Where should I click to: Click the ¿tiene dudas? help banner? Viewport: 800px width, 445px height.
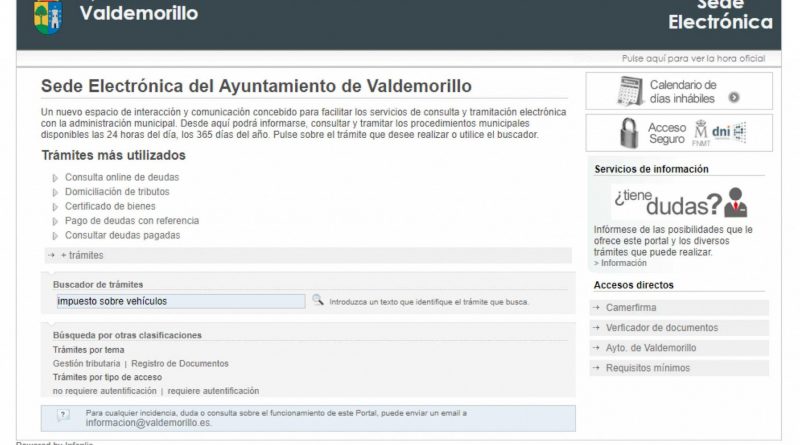tap(679, 203)
